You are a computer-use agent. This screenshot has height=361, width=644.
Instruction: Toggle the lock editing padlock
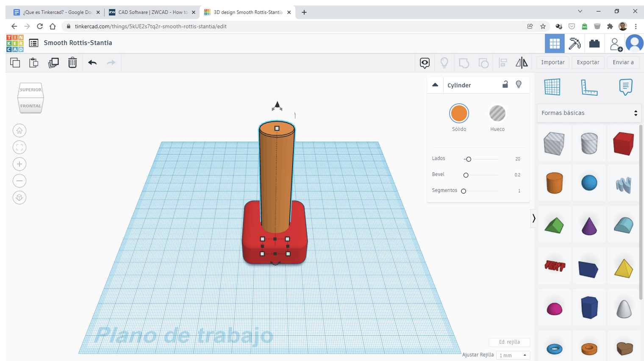coord(505,84)
